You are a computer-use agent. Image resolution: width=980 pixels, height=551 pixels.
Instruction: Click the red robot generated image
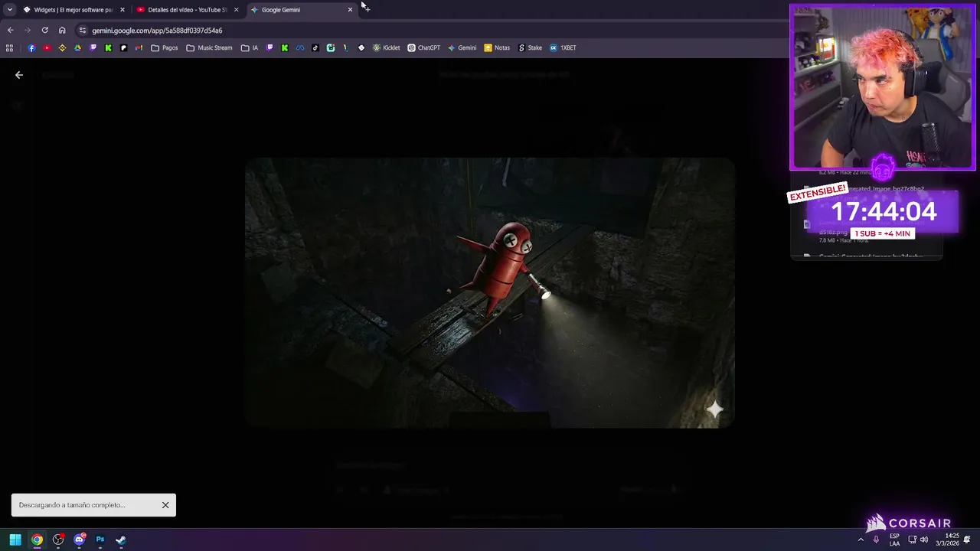coord(490,292)
